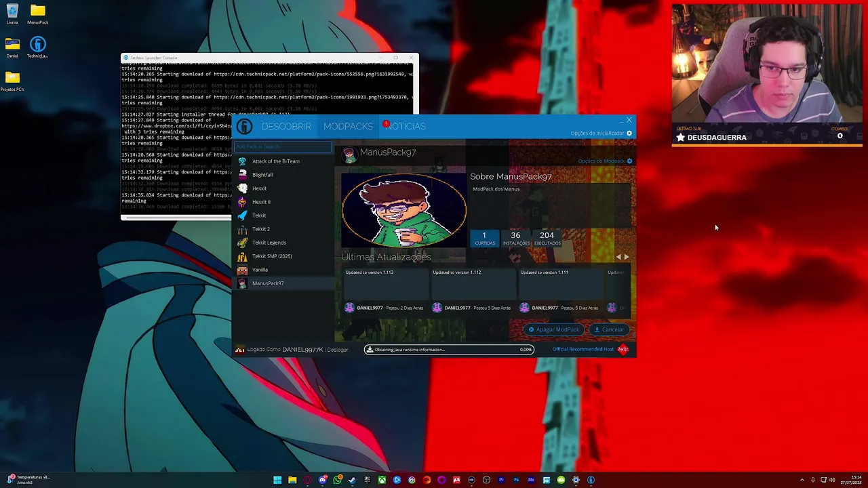The width and height of the screenshot is (868, 488).
Task: Open Steam from the taskbar
Action: [x=352, y=480]
